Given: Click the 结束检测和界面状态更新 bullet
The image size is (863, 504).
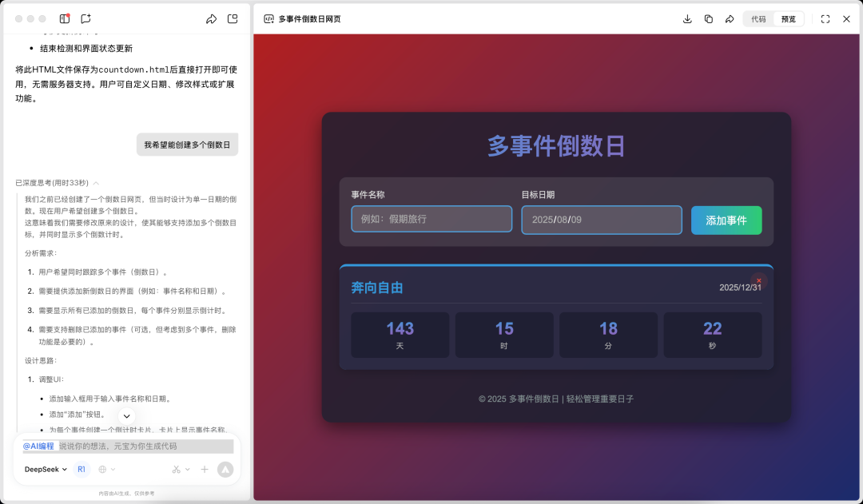Looking at the screenshot, I should coord(86,49).
